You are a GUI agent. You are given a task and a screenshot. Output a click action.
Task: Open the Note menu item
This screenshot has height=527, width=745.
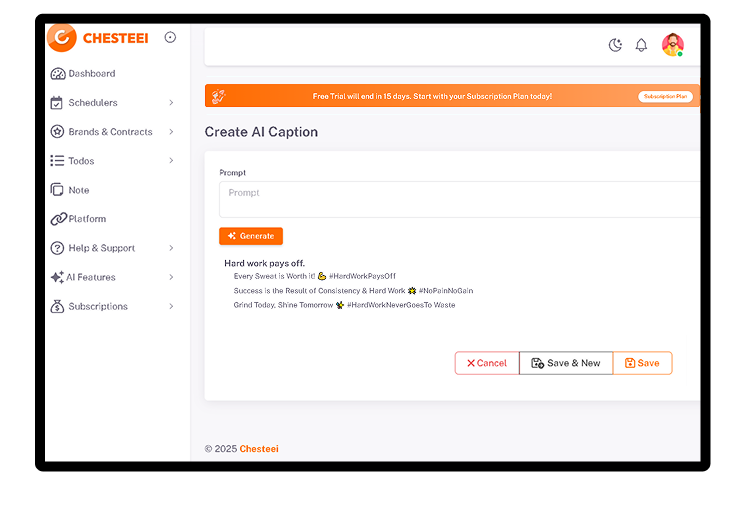(79, 190)
